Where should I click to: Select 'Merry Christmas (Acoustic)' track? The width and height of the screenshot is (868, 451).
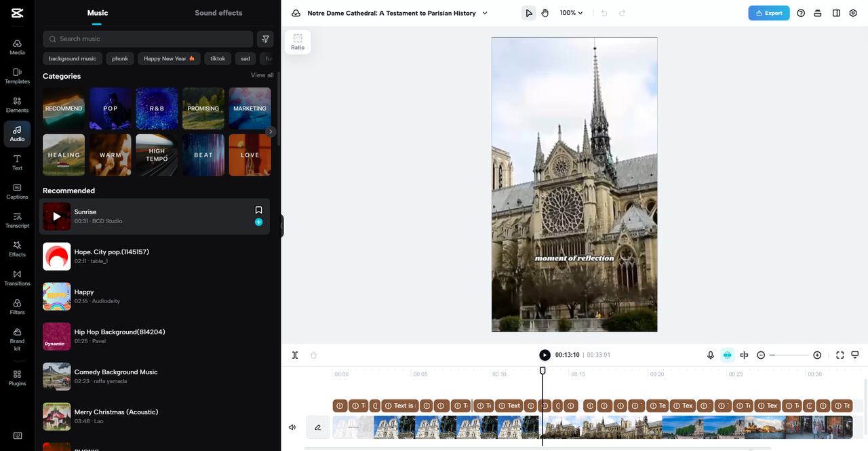[154, 416]
